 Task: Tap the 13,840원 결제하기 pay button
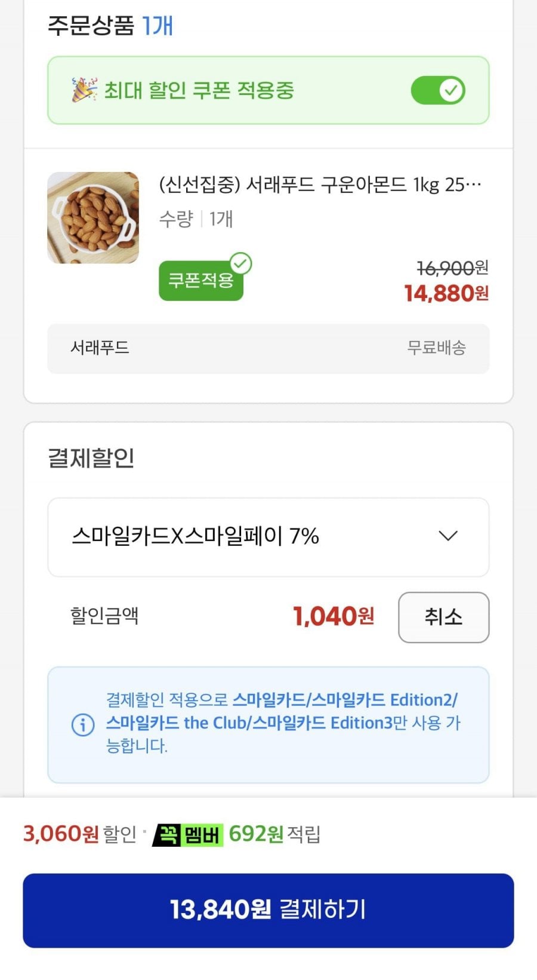coord(268,910)
